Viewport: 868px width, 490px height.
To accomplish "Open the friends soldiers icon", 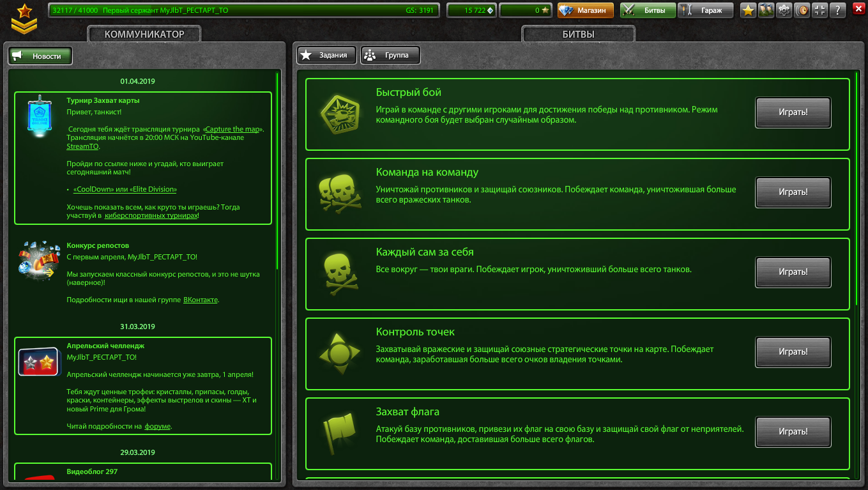I will (766, 10).
